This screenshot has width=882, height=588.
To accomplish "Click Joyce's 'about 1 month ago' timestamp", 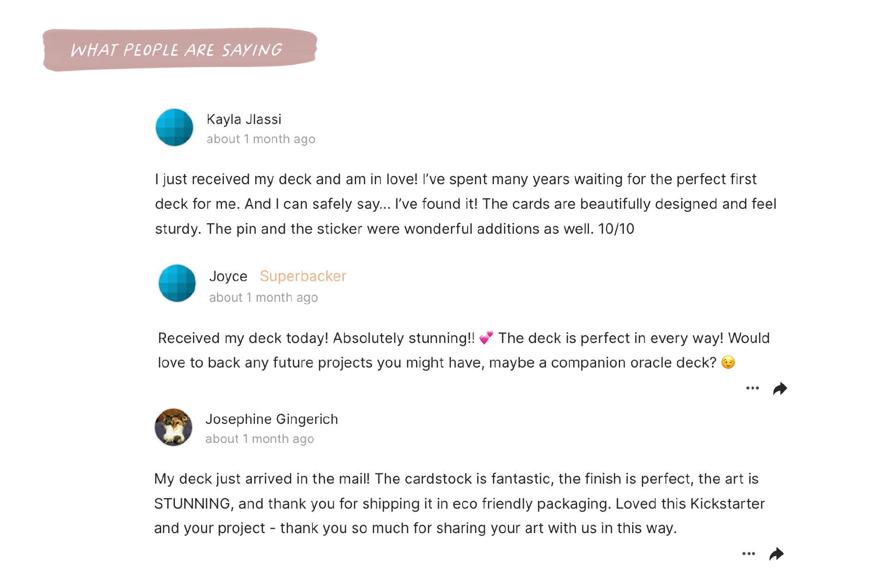I will pyautogui.click(x=264, y=298).
